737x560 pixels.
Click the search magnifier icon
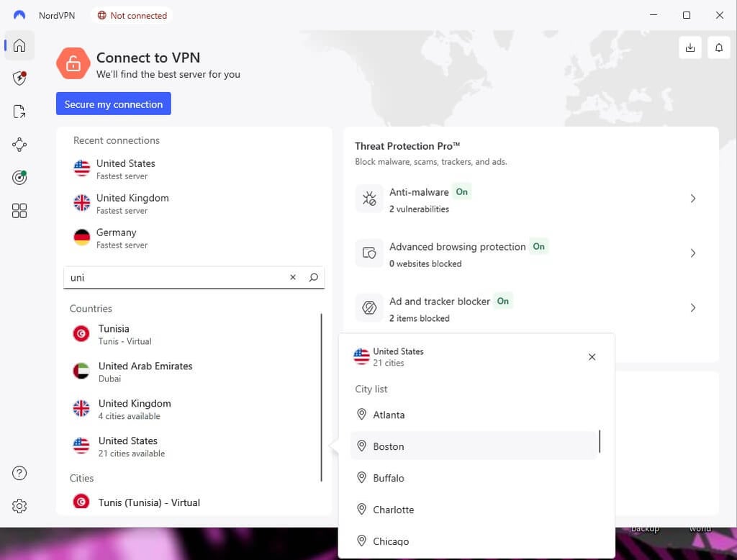[x=314, y=277]
